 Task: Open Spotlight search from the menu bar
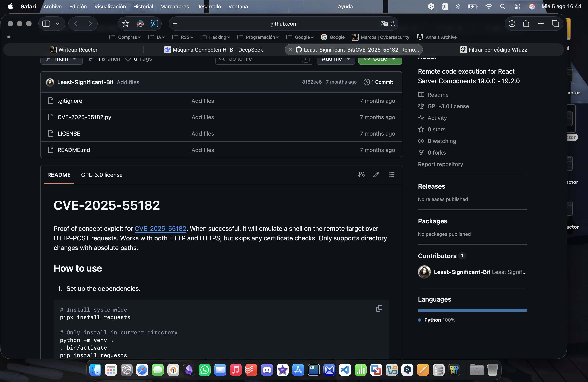tap(503, 6)
